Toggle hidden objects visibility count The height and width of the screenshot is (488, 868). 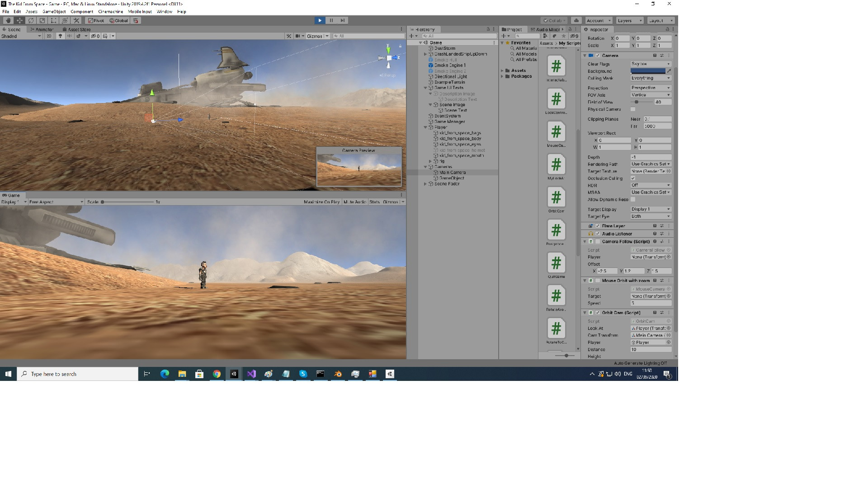(95, 36)
